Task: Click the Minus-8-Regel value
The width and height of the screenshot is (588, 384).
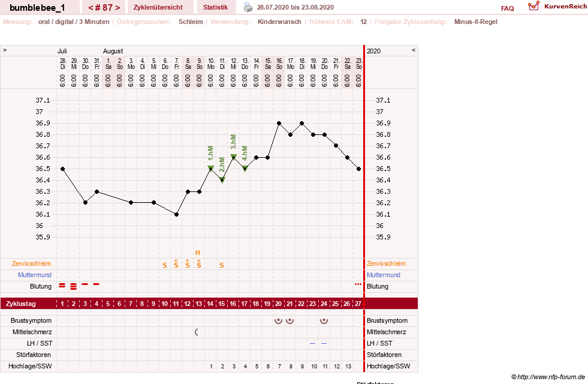Action: point(475,22)
